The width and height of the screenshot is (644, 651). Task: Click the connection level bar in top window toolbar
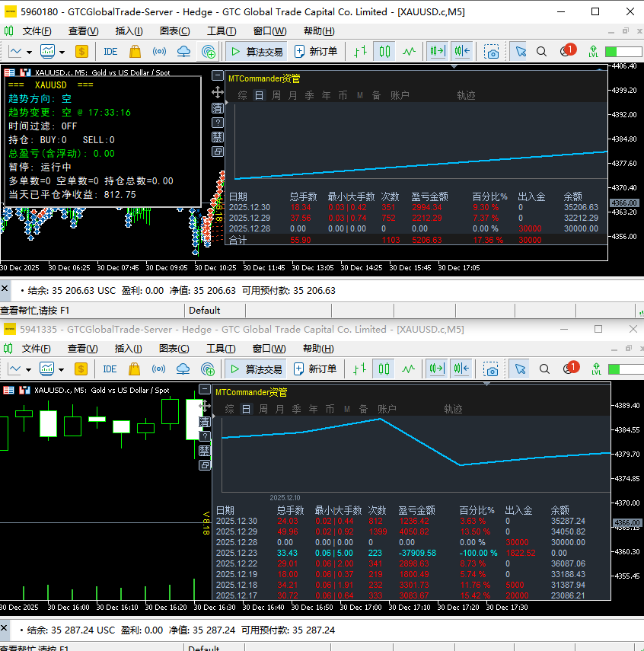coord(623,52)
